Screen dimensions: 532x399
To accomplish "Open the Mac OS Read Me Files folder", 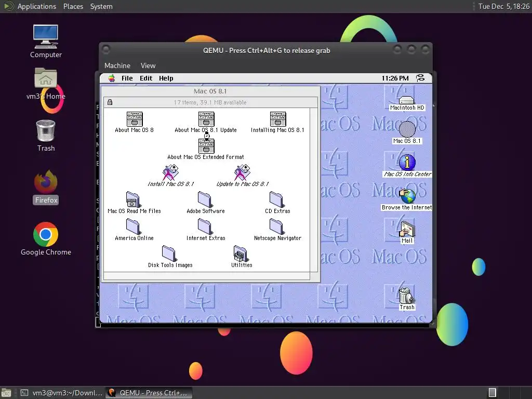I will pos(132,199).
